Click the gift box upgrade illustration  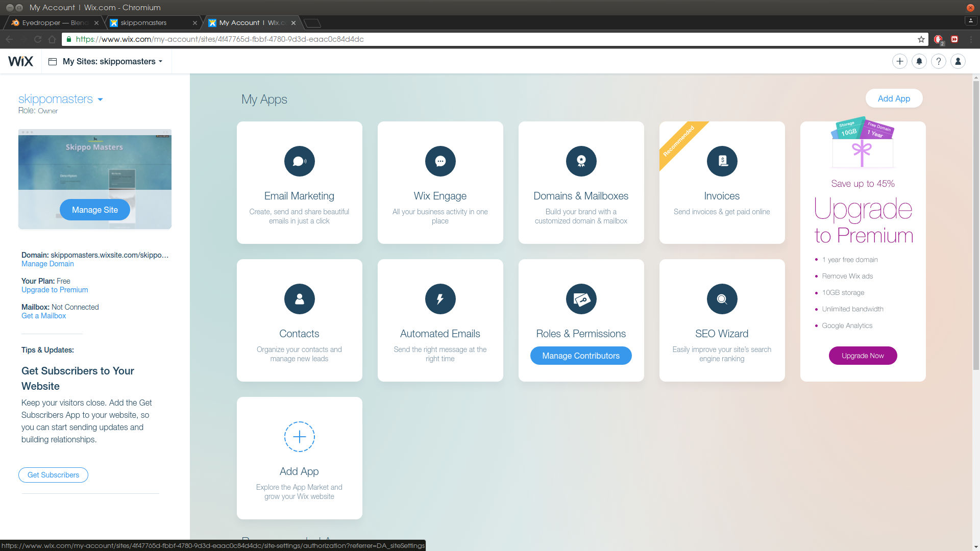tap(863, 143)
